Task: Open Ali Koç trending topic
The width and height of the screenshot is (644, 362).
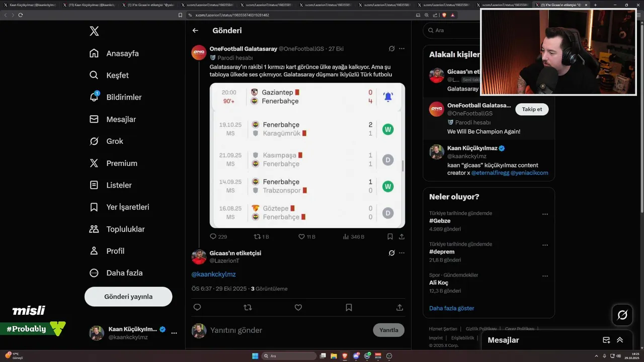Action: click(x=439, y=283)
